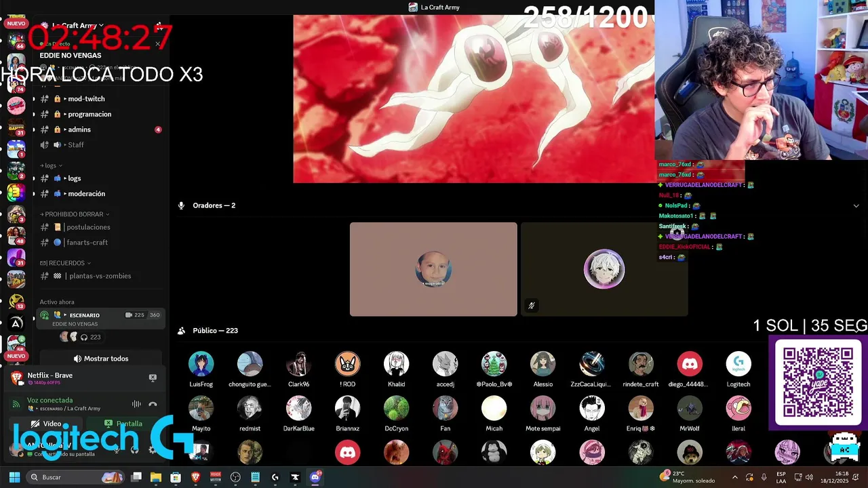
Task: Open MrWolf's audience avatar
Action: [690, 409]
